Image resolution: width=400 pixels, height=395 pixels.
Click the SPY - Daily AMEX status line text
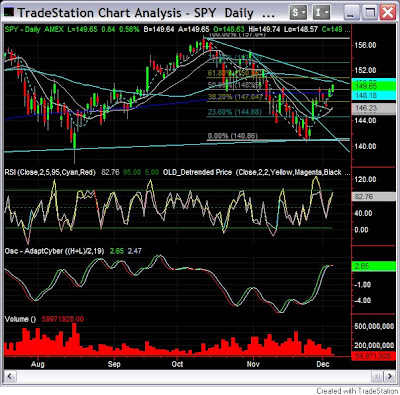pos(34,29)
